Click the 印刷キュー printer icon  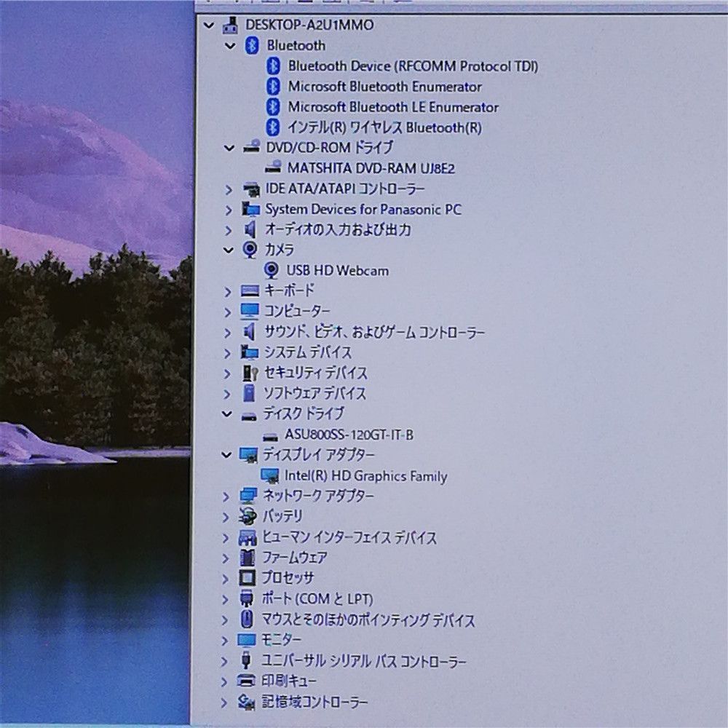click(x=247, y=681)
